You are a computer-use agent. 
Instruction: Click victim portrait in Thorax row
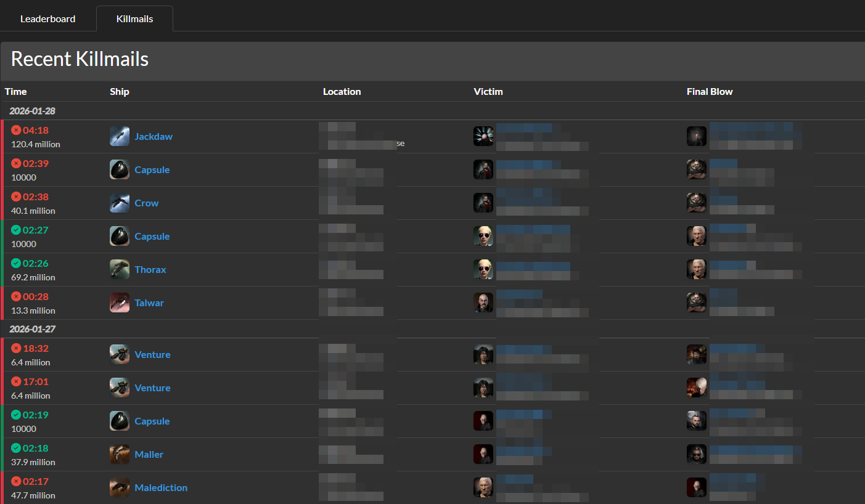coord(483,269)
